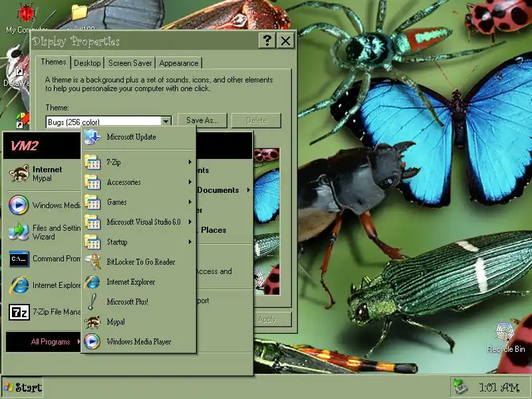Open the Microsoft Plus! exclamation icon
Screen dimensions: 532x399
pos(92,302)
